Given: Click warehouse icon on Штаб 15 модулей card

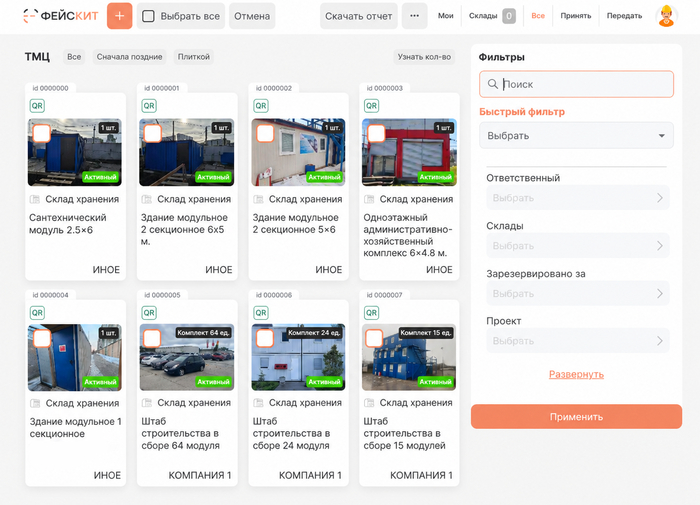Looking at the screenshot, I should click(369, 403).
